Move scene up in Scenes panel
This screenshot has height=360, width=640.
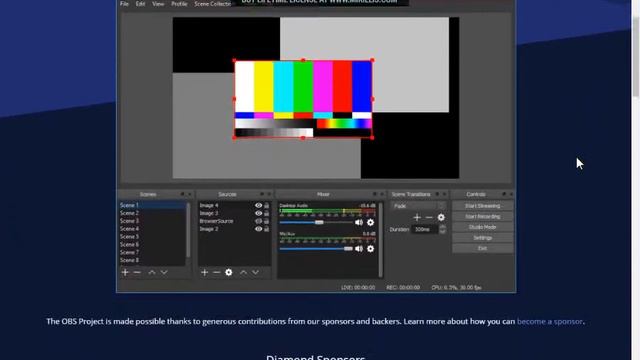pos(152,272)
